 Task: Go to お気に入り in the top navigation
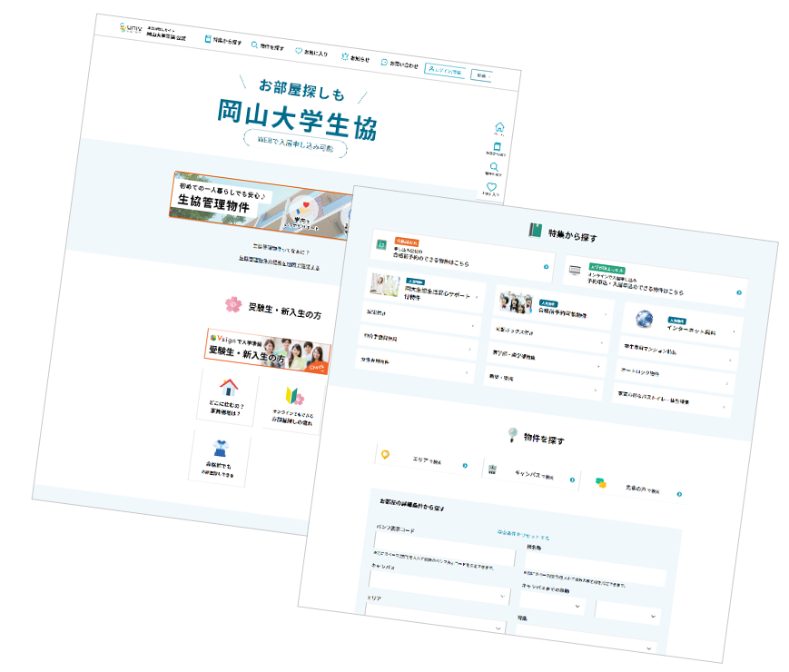[x=311, y=52]
